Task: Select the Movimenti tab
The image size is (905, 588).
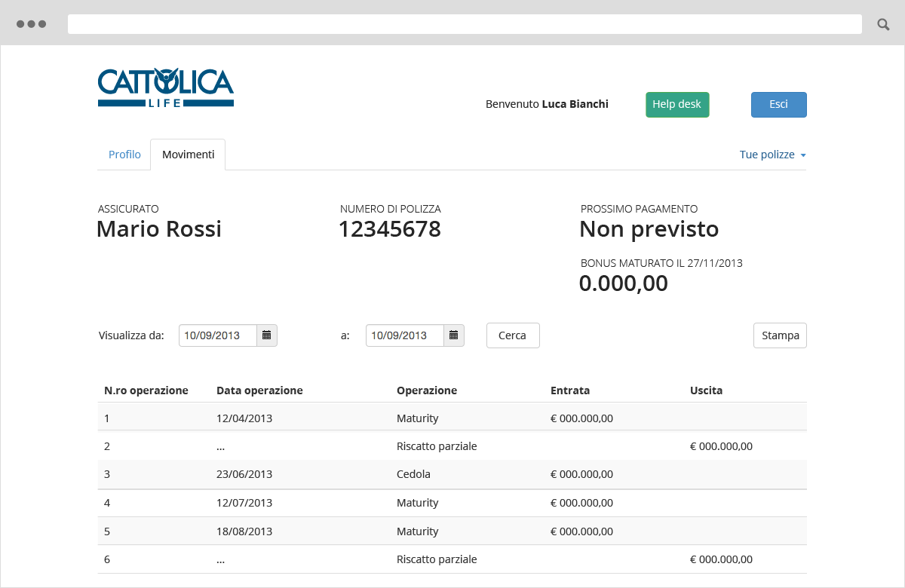Action: coord(188,155)
